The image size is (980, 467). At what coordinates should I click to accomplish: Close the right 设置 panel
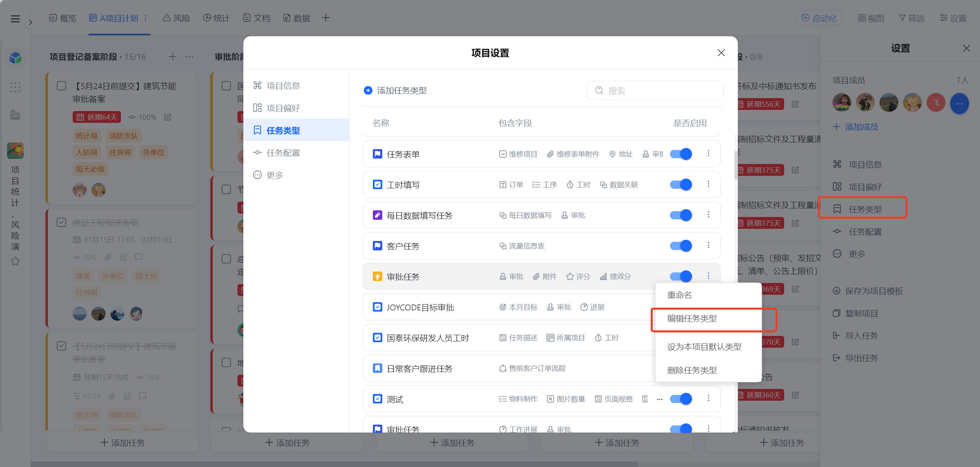point(966,48)
